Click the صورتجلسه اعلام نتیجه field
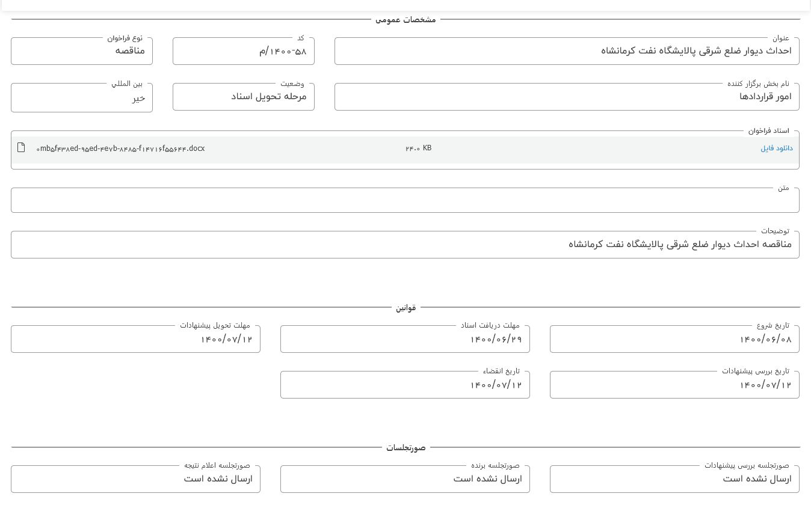Viewport: 811px width, 532px height. pos(135,479)
